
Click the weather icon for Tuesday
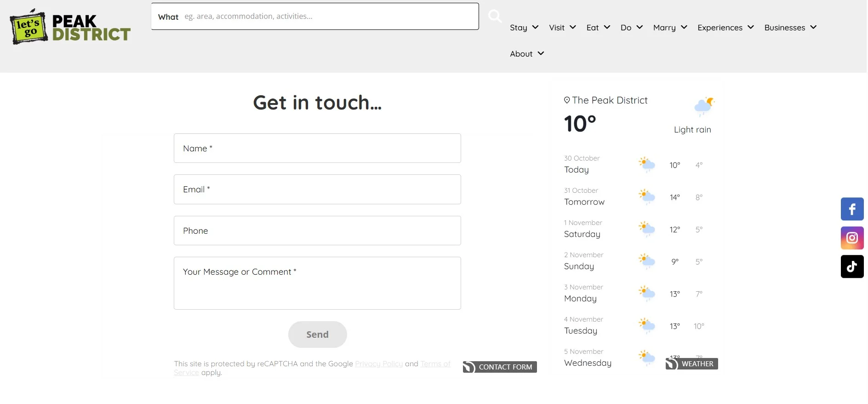pos(647,325)
